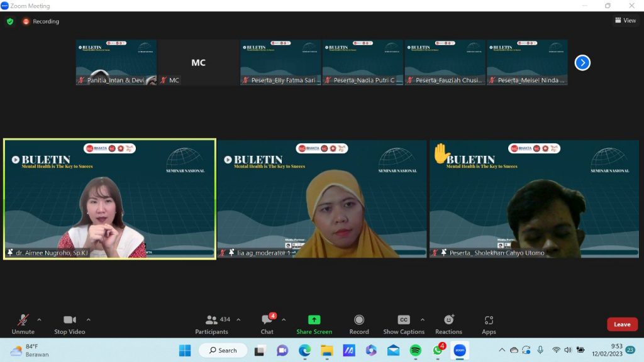Expand video options arrow beside Stop Video
This screenshot has height=362, width=644.
(88, 319)
